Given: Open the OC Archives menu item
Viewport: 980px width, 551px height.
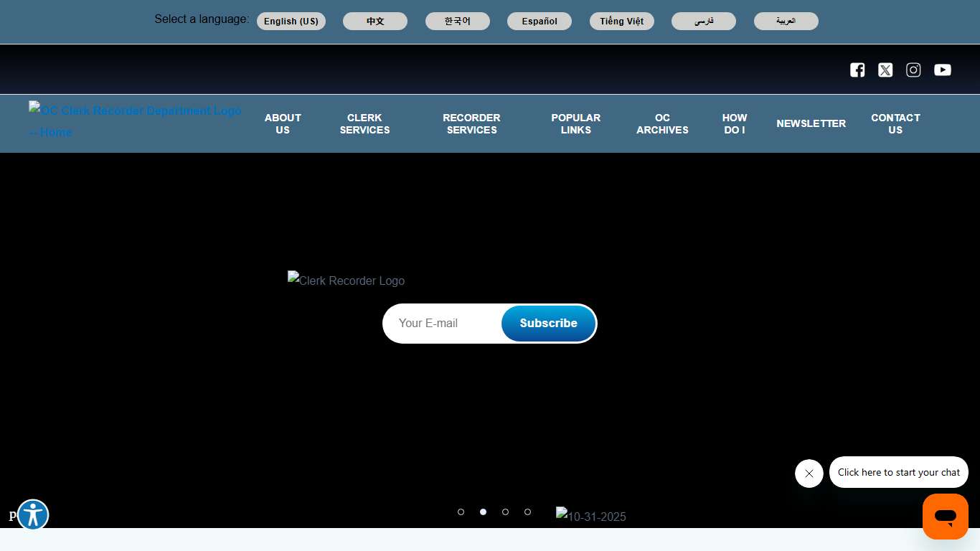Looking at the screenshot, I should (x=662, y=123).
